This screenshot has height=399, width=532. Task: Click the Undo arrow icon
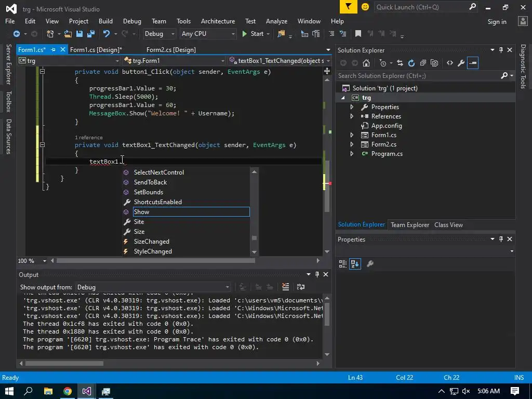click(x=107, y=34)
